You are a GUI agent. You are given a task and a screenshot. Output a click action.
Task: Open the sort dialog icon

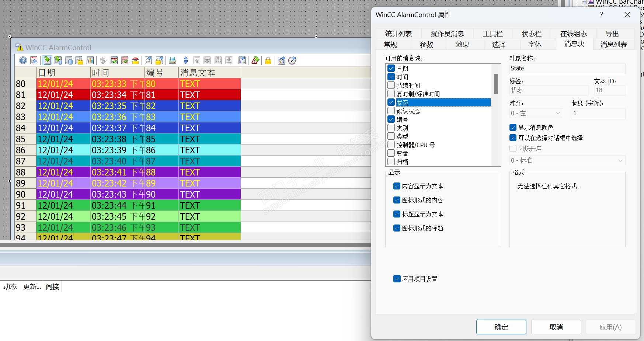(x=282, y=60)
